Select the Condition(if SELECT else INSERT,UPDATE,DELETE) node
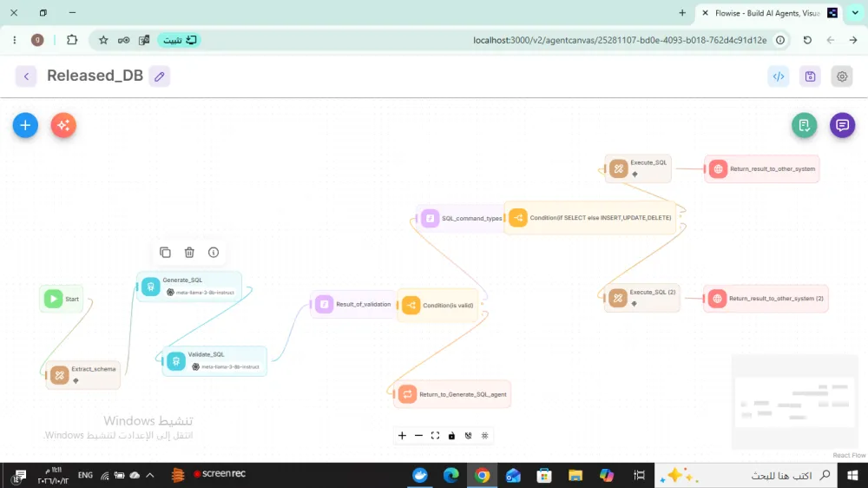 coord(590,218)
